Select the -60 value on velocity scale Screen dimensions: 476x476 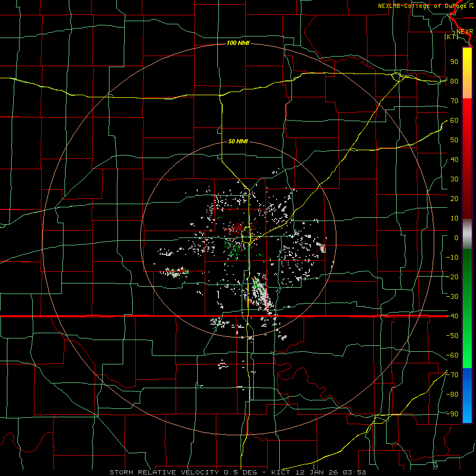click(x=452, y=355)
